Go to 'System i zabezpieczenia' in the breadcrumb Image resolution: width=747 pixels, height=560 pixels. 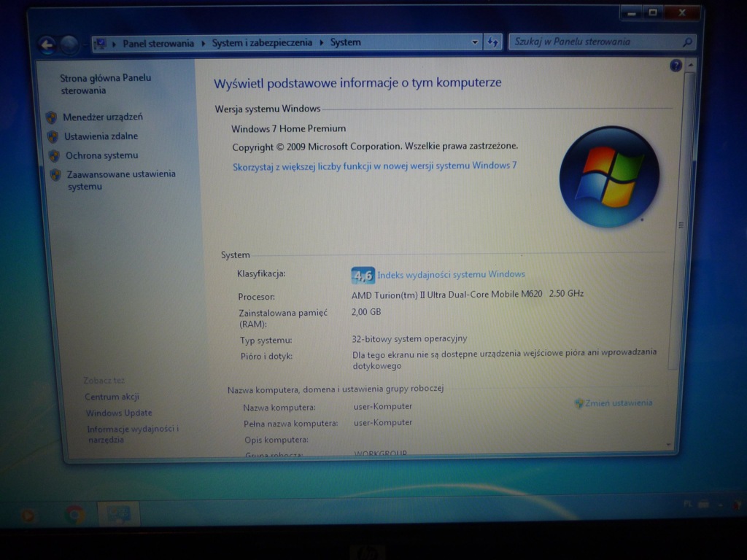tap(262, 43)
